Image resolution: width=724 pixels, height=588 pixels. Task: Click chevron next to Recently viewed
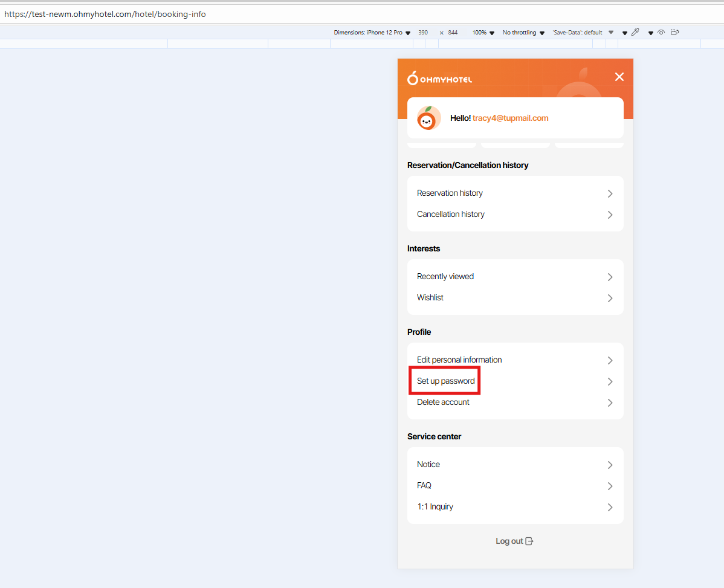tap(610, 277)
